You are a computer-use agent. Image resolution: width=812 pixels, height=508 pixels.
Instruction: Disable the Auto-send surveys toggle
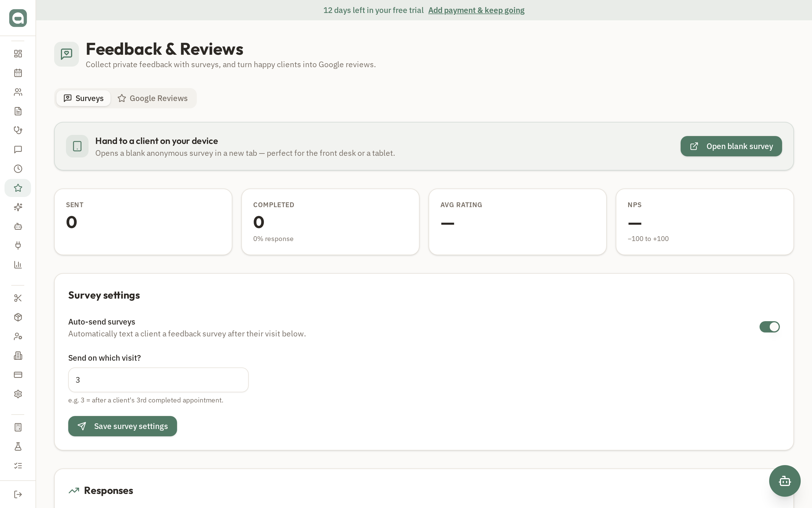coord(769,327)
